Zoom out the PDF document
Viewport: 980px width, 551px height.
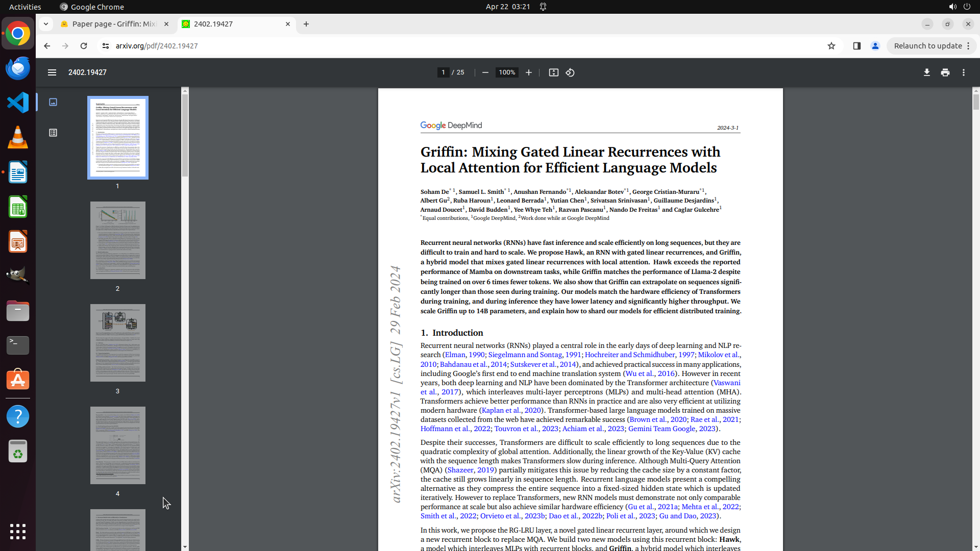(485, 72)
